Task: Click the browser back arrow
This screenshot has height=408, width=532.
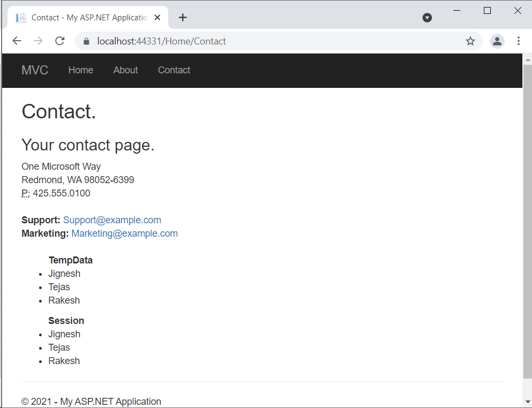Action: (x=17, y=41)
